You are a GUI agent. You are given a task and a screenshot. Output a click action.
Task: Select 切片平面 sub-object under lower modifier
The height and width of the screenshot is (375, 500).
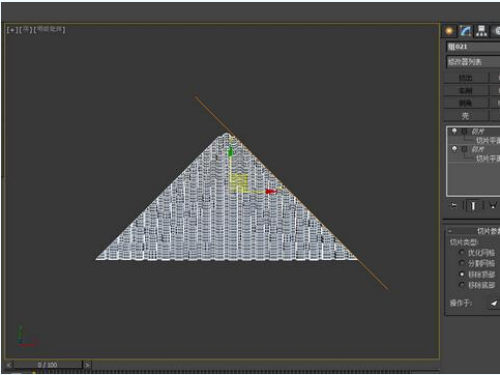488,158
